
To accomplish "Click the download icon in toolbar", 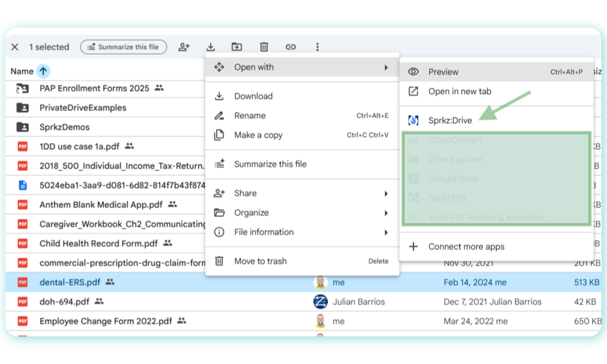I will 211,47.
